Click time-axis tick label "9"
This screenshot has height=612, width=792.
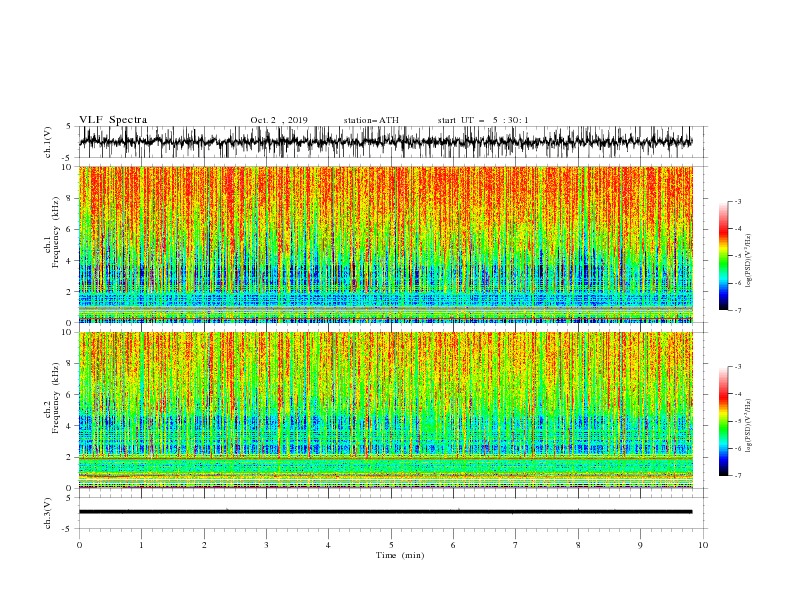point(640,545)
